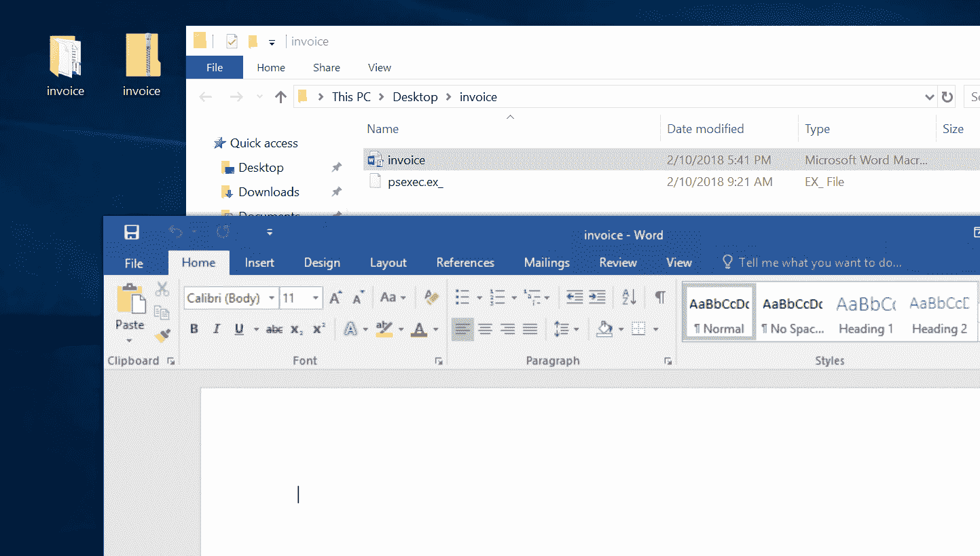The image size is (980, 556).
Task: Switch to Mailings tab
Action: pyautogui.click(x=547, y=263)
